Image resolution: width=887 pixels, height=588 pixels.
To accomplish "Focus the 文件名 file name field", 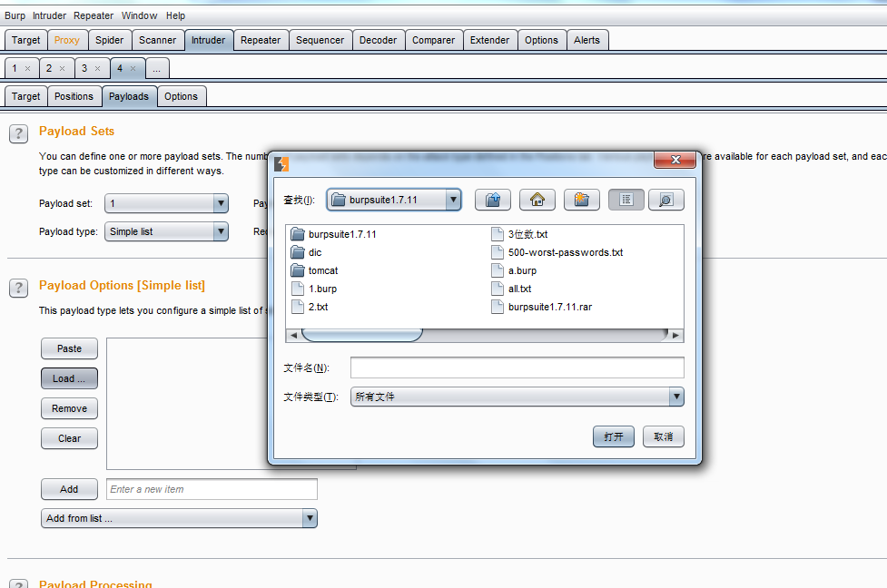I will click(517, 367).
